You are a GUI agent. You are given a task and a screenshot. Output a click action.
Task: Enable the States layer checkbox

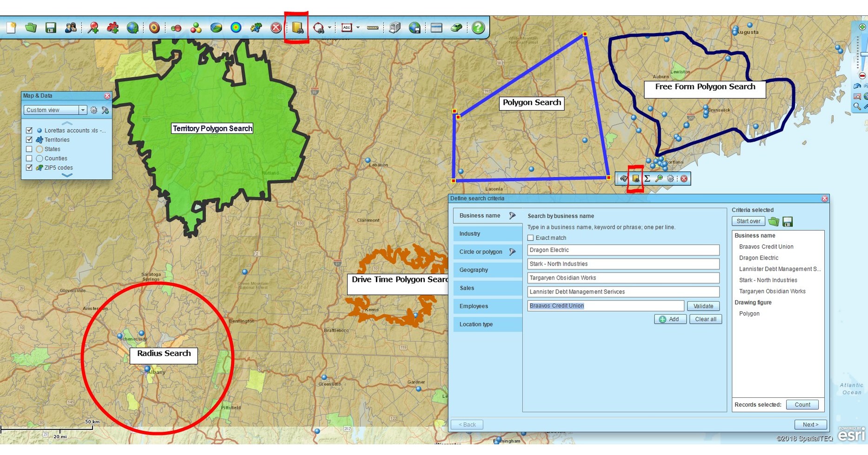tap(29, 149)
